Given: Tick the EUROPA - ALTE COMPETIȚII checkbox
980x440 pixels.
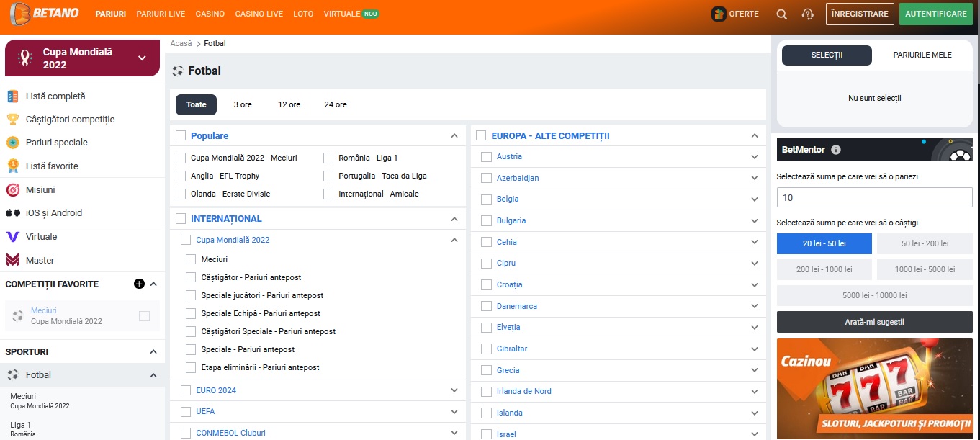Looking at the screenshot, I should [x=481, y=135].
